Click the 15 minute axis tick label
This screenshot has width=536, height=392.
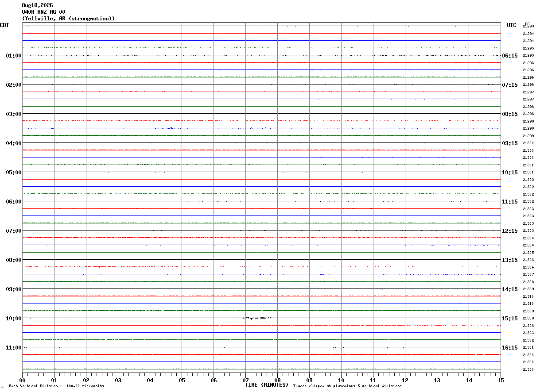pyautogui.click(x=500, y=380)
